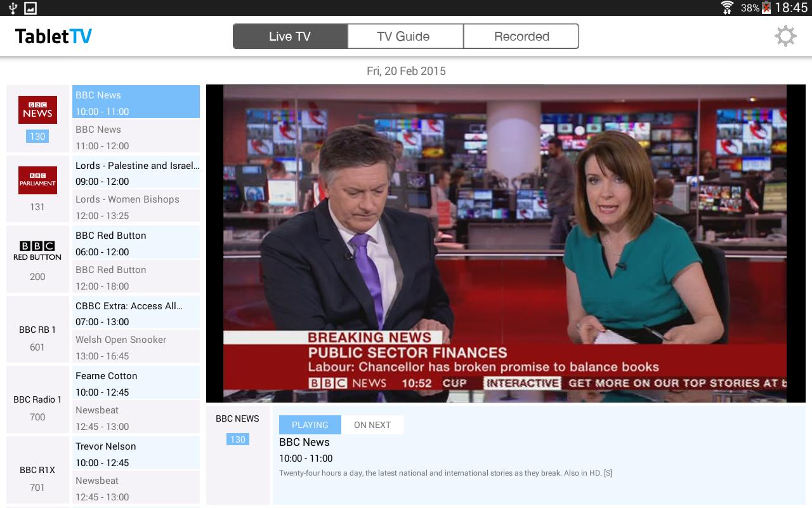Select Newsbeat on BBC R1X
812x508 pixels.
pyautogui.click(x=136, y=488)
